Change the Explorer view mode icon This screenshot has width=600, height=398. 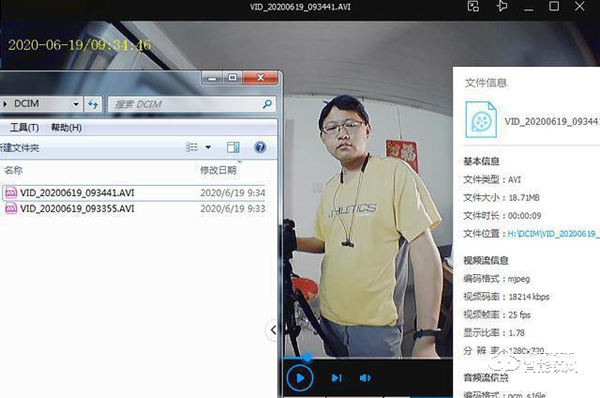point(192,147)
